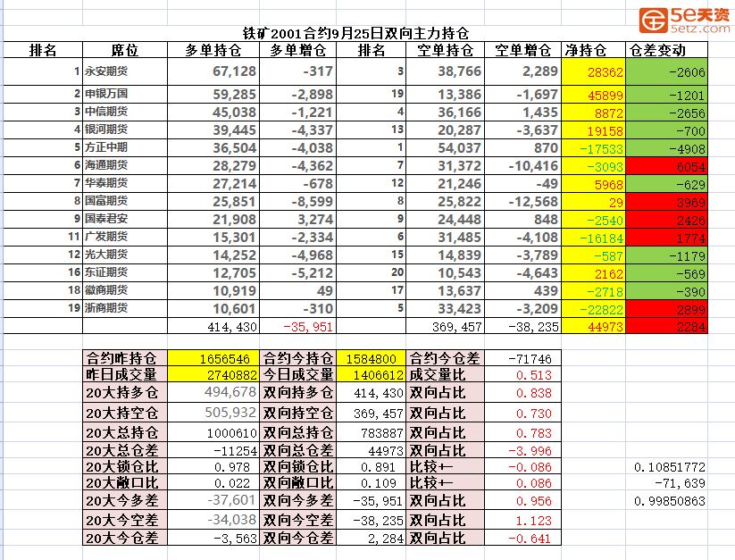This screenshot has width=735, height=560.
Task: Click the 徽商期货 seat cell
Action: coord(125,289)
